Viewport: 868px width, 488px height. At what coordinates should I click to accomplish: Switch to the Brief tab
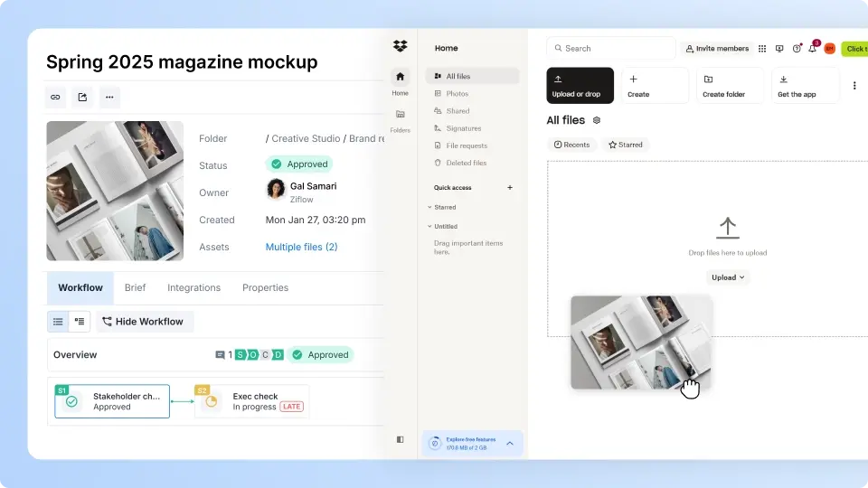pos(135,287)
